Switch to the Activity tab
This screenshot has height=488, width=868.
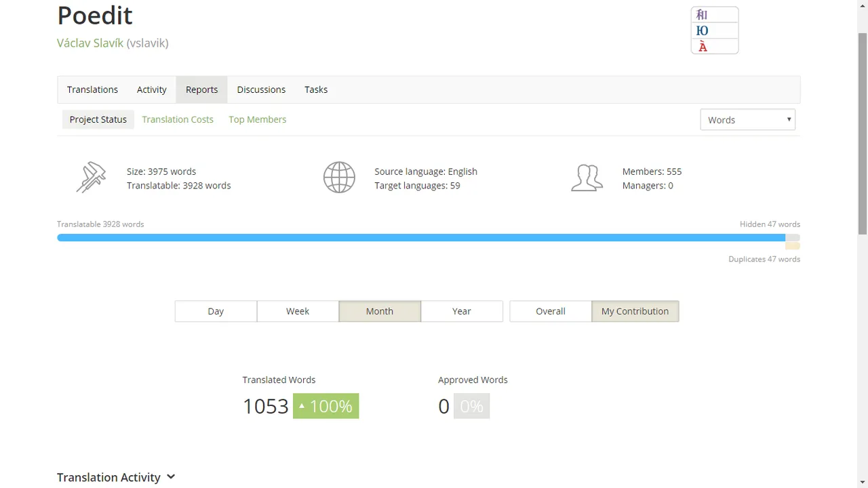pos(151,89)
